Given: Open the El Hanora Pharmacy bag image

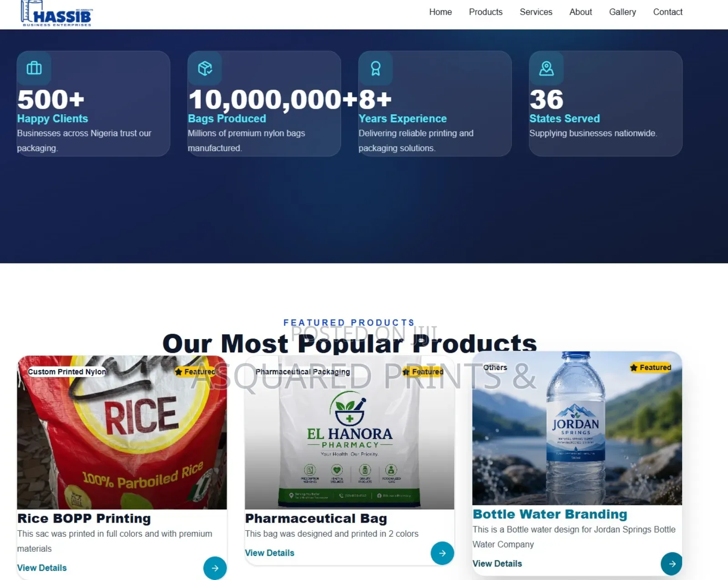Looking at the screenshot, I should (x=349, y=432).
